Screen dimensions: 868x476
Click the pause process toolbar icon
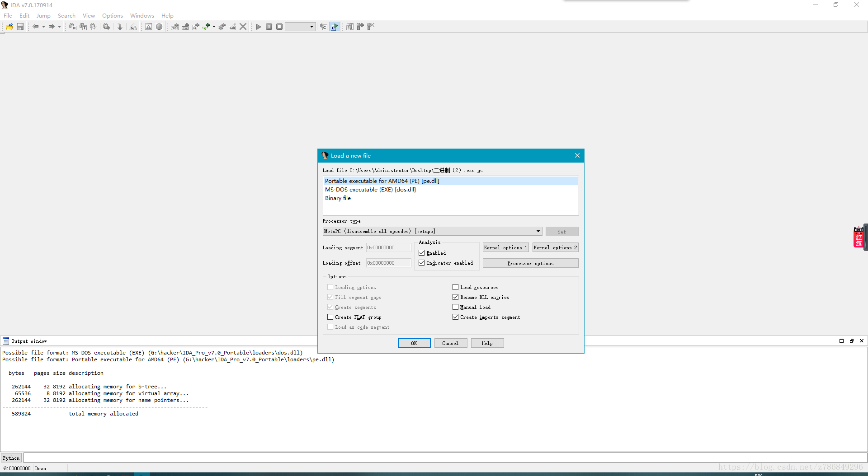click(x=269, y=27)
